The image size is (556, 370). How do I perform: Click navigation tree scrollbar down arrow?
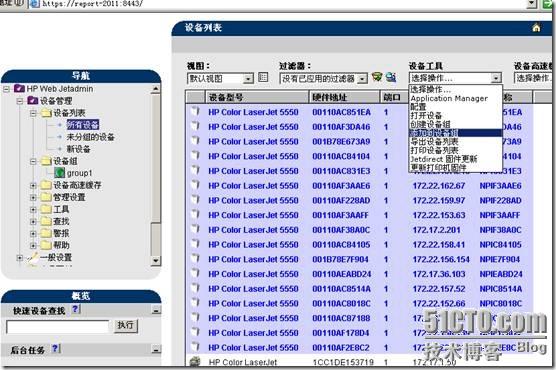pyautogui.click(x=155, y=261)
